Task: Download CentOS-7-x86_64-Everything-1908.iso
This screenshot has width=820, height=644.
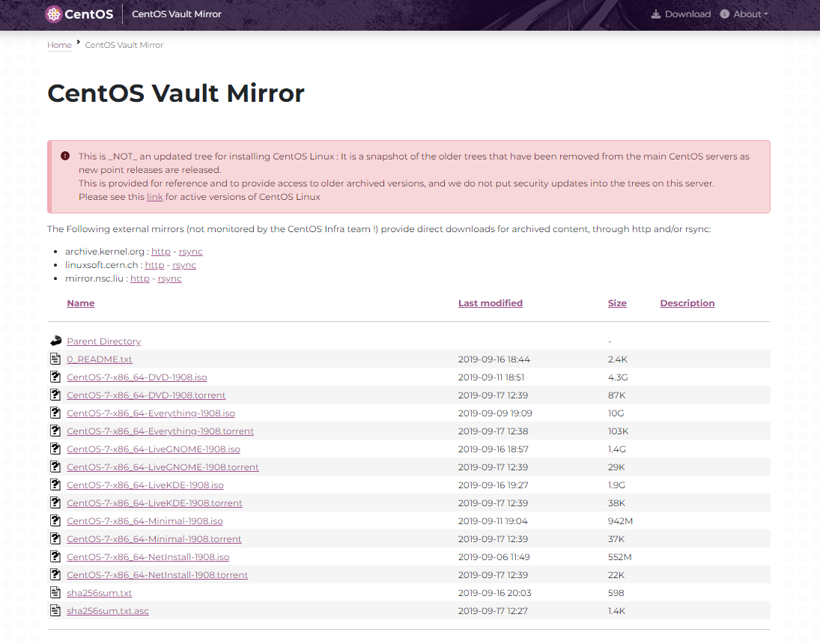Action: [151, 413]
